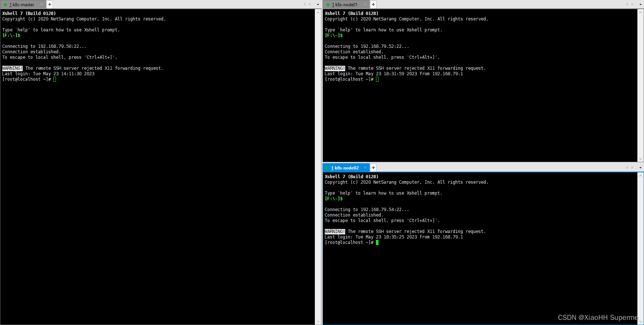Open the tab list dropdown in k8s-node02 pane
This screenshot has height=325, width=644.
pos(640,168)
